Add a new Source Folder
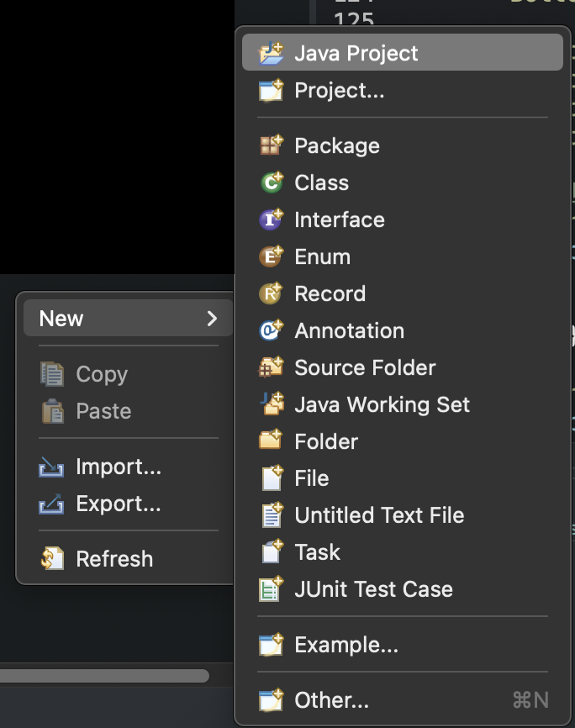This screenshot has height=728, width=575. pos(403,367)
